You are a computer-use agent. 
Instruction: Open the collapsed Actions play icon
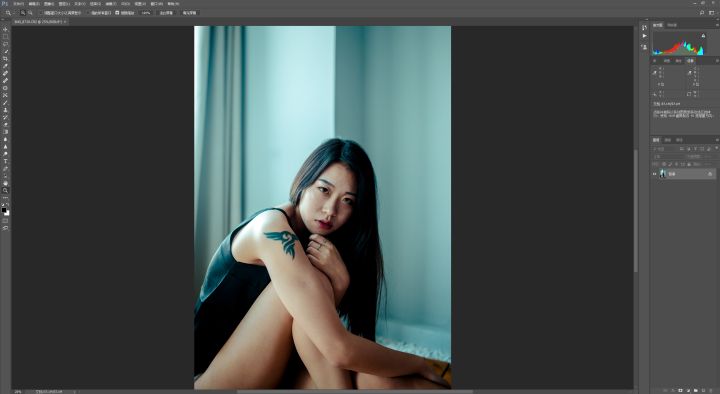[x=644, y=36]
